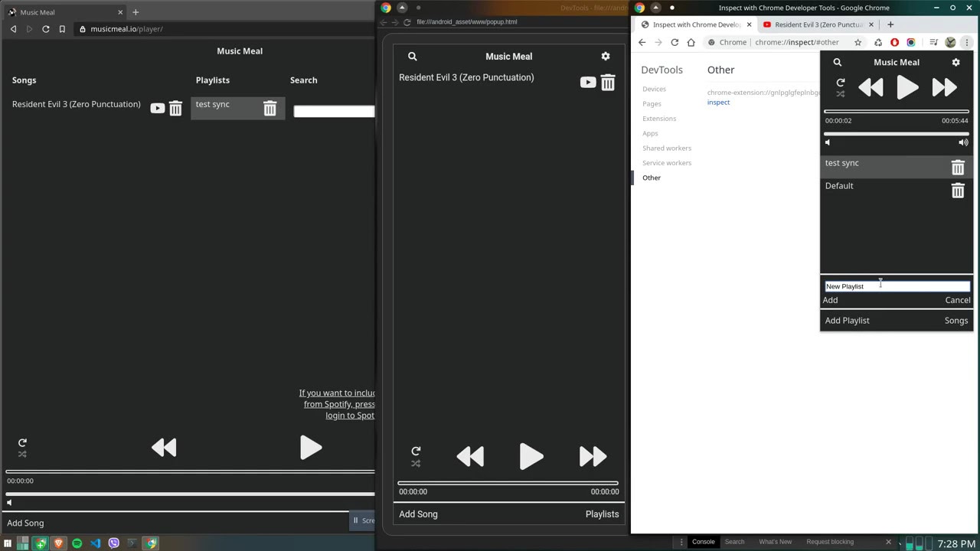Toggle shuffle playback mode
This screenshot has height=551, width=980.
click(840, 94)
